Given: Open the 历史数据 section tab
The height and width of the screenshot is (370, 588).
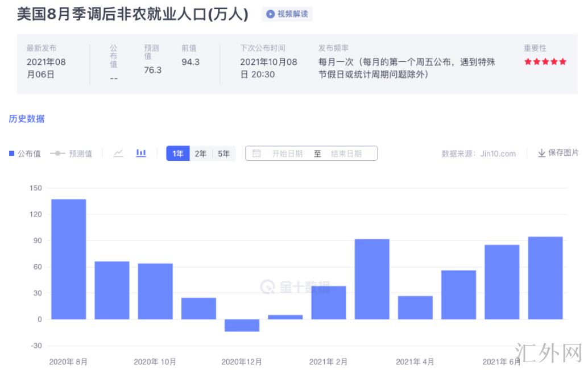Looking at the screenshot, I should point(27,119).
